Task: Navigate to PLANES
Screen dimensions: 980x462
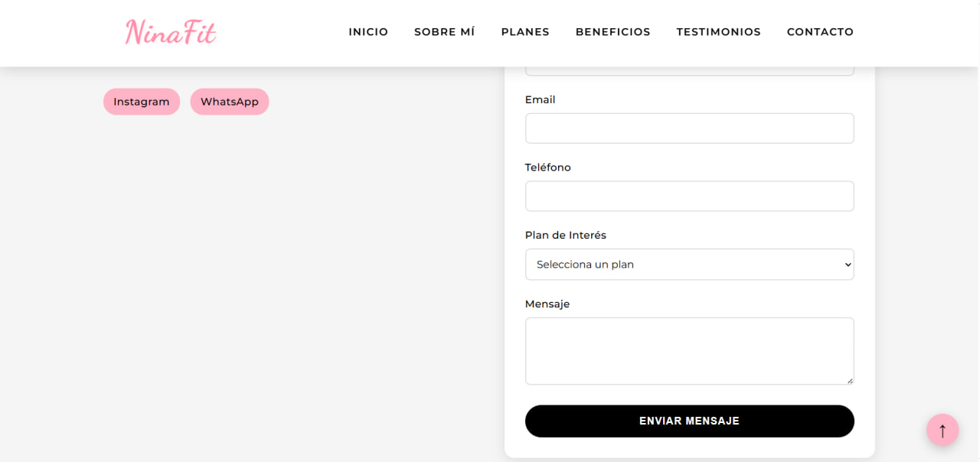Action: pos(525,32)
